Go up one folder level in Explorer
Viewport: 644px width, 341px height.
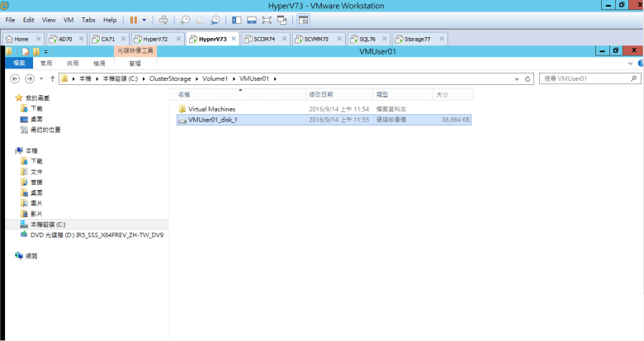[52, 78]
